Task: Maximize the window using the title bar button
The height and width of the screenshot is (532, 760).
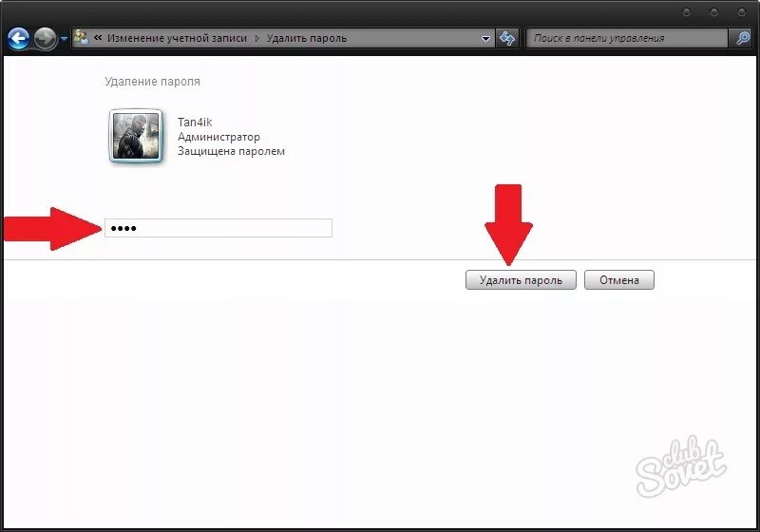Action: pos(714,12)
